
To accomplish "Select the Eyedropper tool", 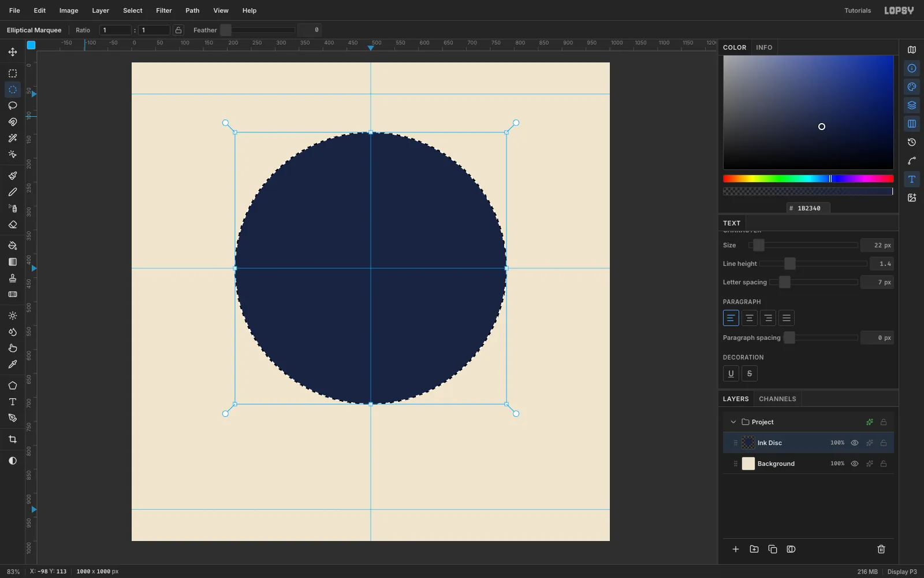I will pos(13,364).
